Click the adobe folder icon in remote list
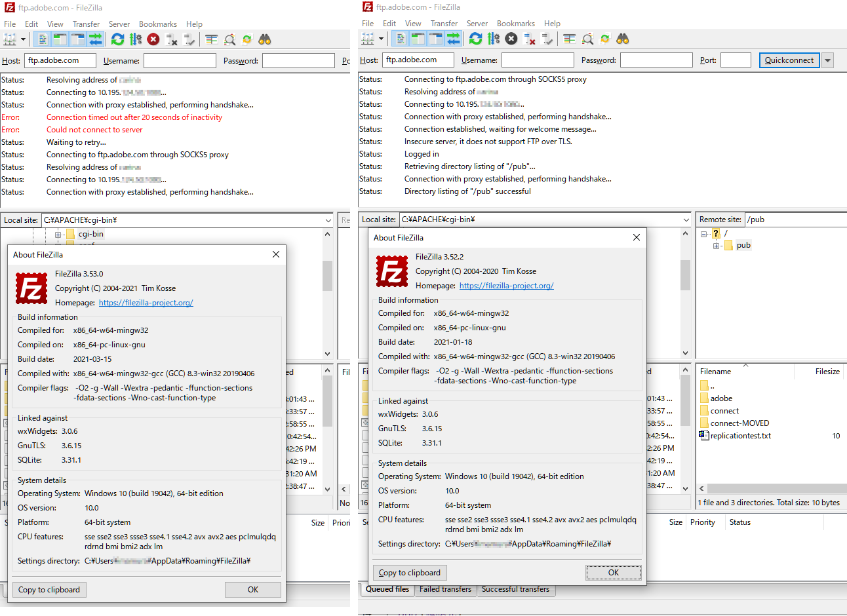 pyautogui.click(x=704, y=398)
